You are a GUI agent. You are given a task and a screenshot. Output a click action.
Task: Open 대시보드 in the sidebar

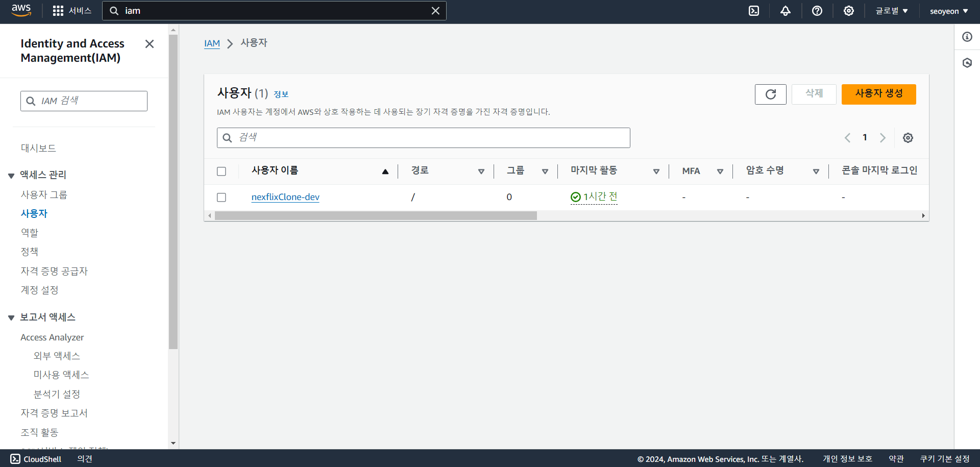point(38,148)
